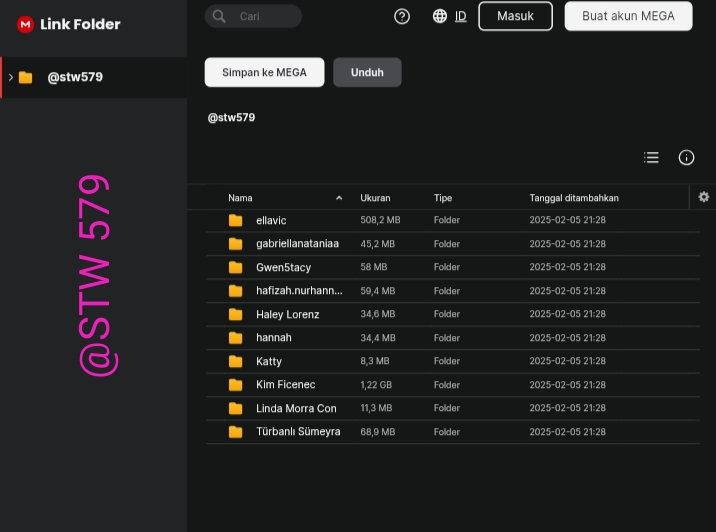Sort by Tanggal ditambahkan header

(x=574, y=198)
